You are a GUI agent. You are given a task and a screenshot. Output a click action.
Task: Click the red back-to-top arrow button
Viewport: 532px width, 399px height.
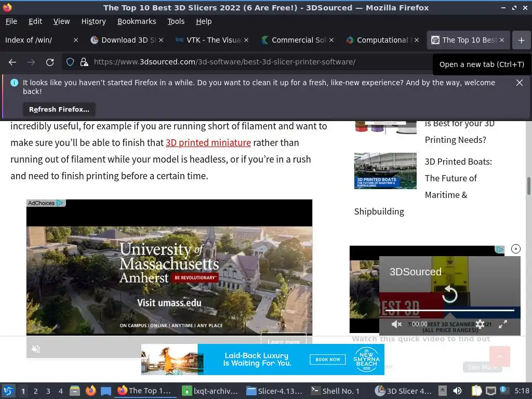point(499,356)
